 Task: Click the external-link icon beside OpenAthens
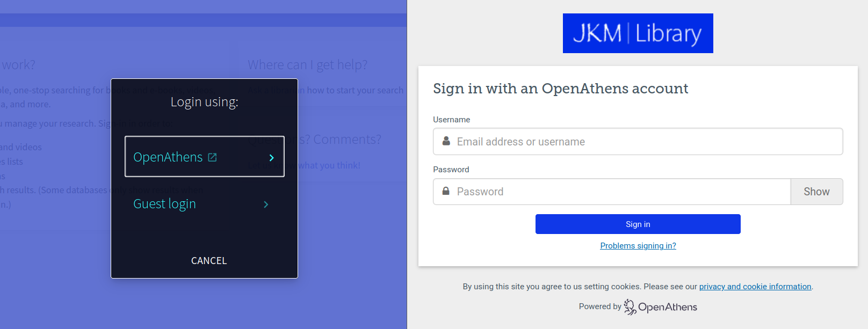pos(213,157)
